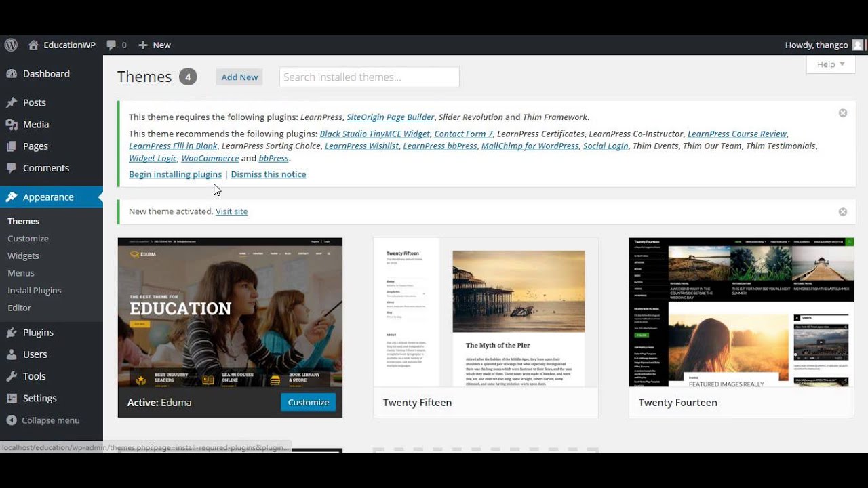Screen dimensions: 868x488
Task: Open the Contact Form 7 link
Action: coord(464,134)
